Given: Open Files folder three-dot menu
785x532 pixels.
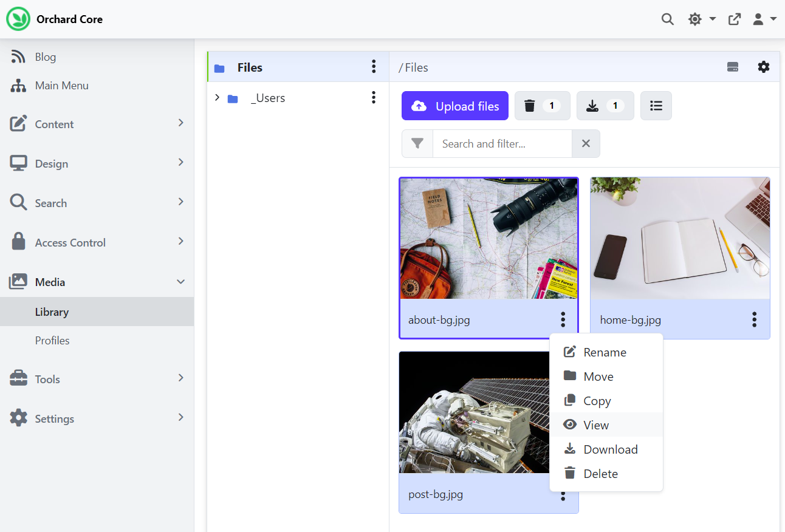Looking at the screenshot, I should click(374, 67).
